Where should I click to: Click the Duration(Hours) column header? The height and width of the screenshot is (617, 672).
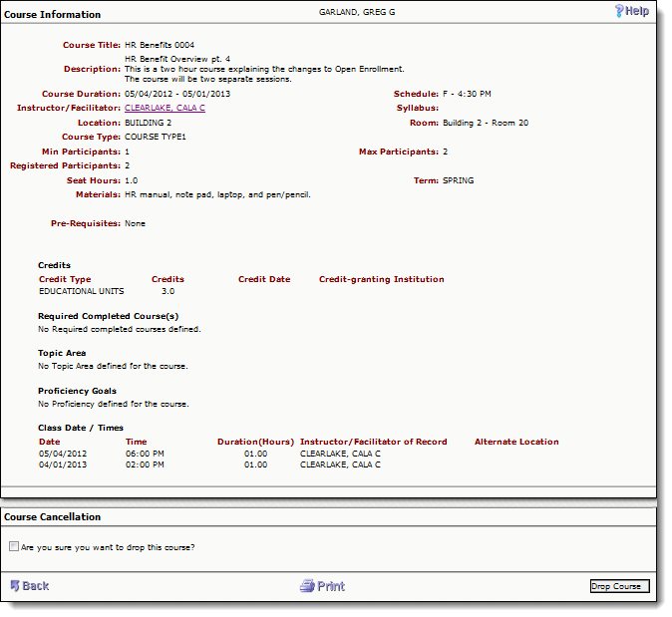pos(255,442)
